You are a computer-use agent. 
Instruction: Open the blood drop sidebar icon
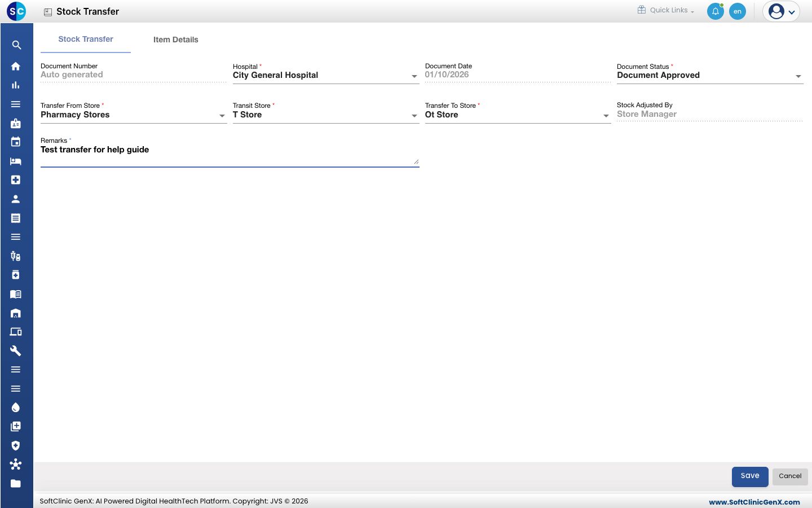click(16, 408)
